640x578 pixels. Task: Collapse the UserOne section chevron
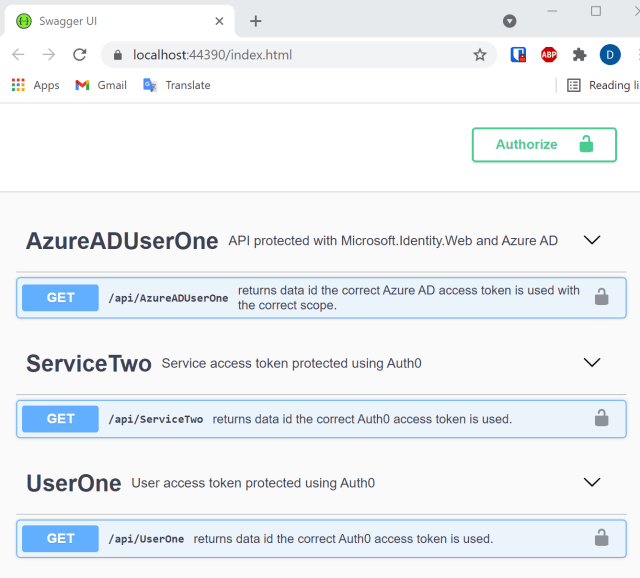click(592, 482)
